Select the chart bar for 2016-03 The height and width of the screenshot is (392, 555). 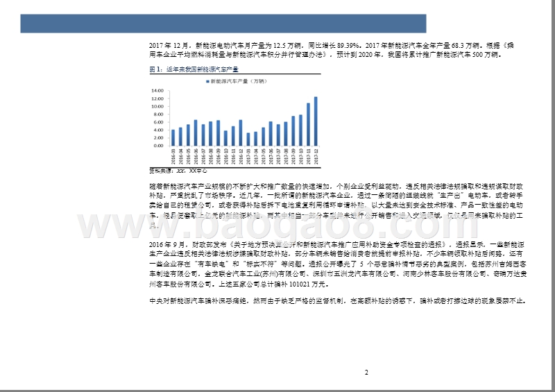(173, 138)
